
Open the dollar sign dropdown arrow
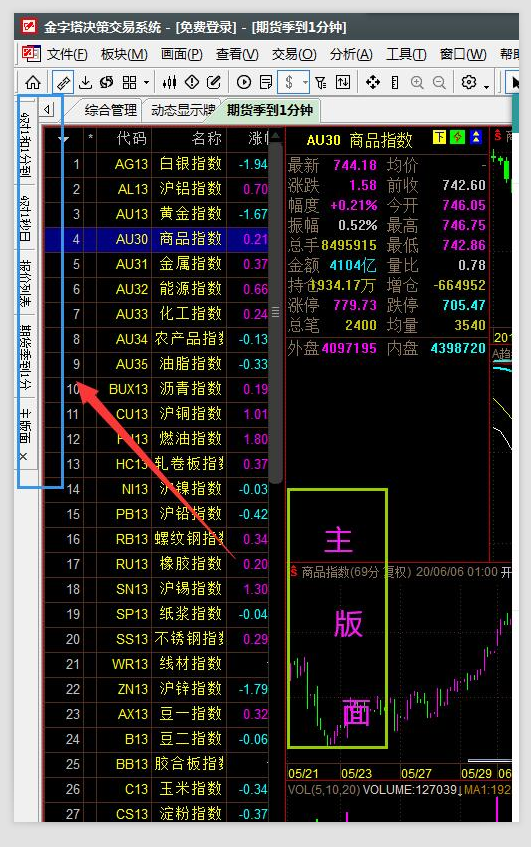tap(305, 83)
